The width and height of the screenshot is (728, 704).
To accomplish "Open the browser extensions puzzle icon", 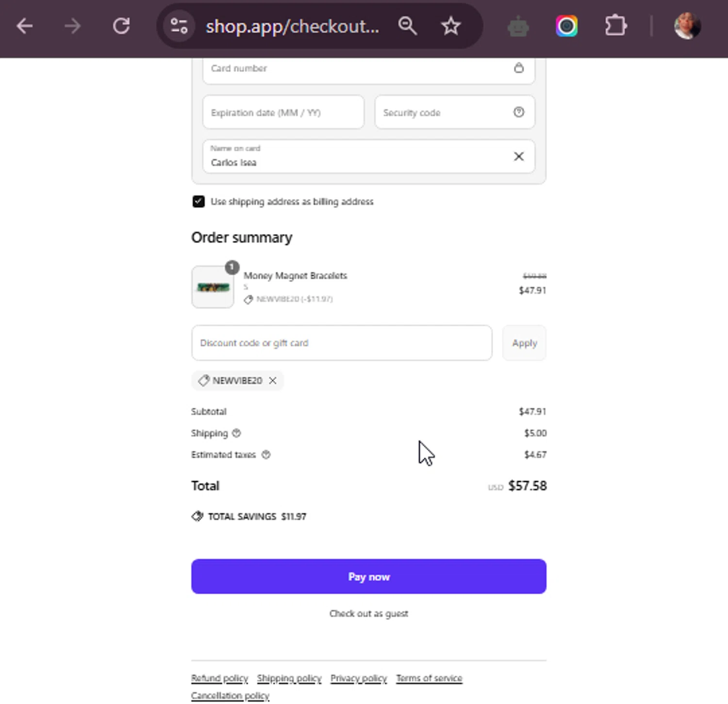I will point(615,26).
